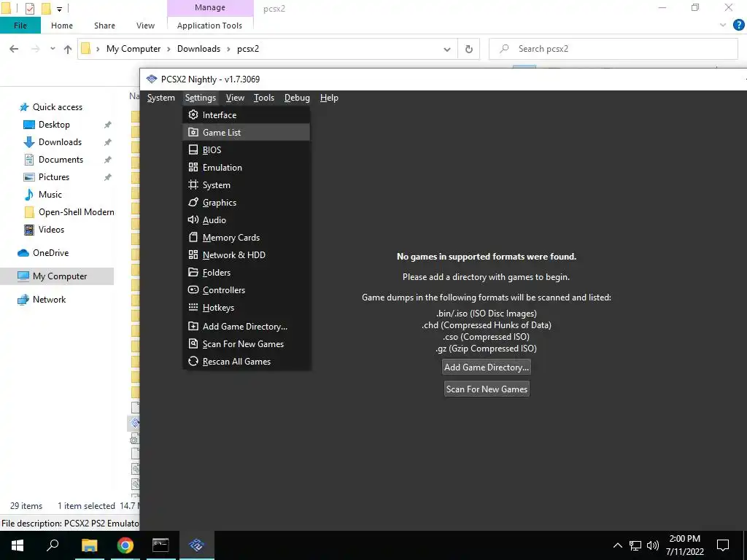
Task: Click the Emulation grid icon
Action: click(x=193, y=167)
